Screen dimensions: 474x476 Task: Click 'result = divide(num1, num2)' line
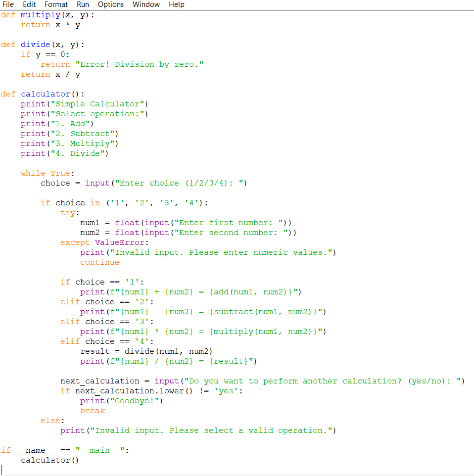(146, 351)
